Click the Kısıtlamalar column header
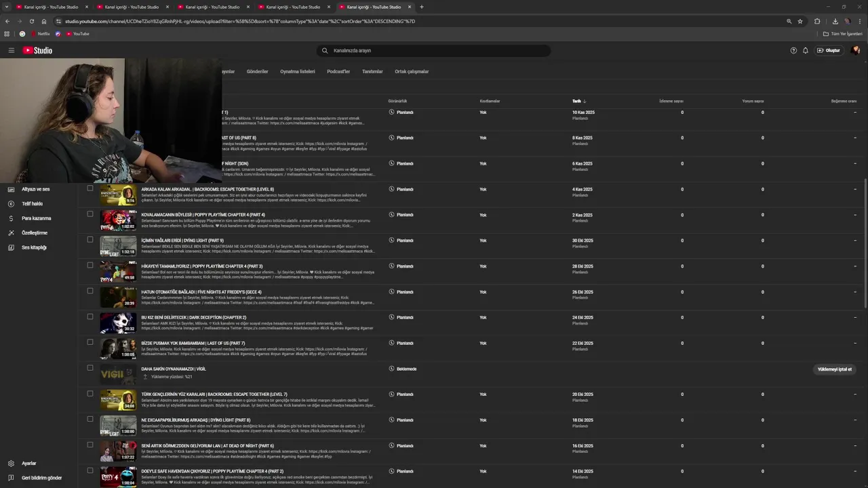 pyautogui.click(x=490, y=101)
